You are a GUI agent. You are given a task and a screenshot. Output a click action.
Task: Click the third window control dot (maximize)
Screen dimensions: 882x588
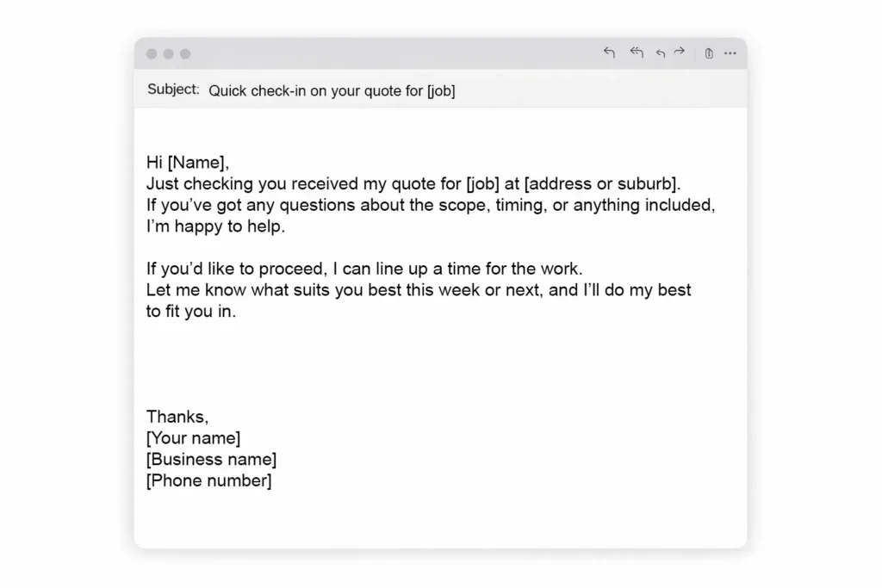tap(184, 54)
